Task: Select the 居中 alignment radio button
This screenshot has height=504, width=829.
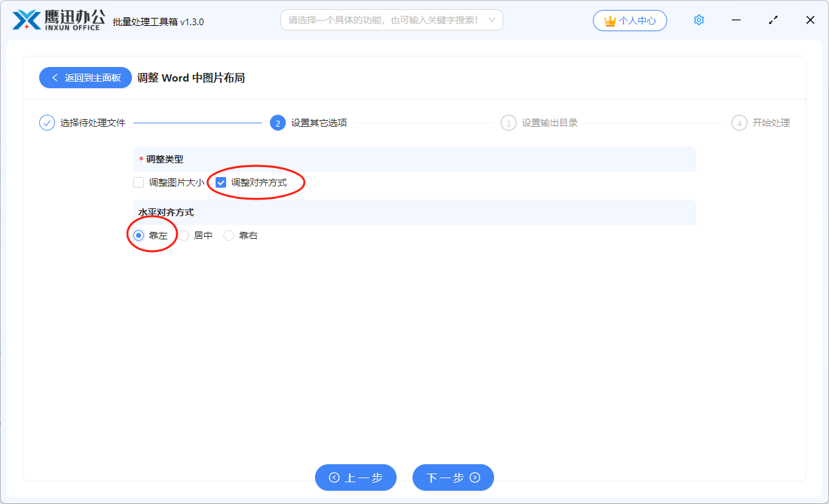Action: 184,235
